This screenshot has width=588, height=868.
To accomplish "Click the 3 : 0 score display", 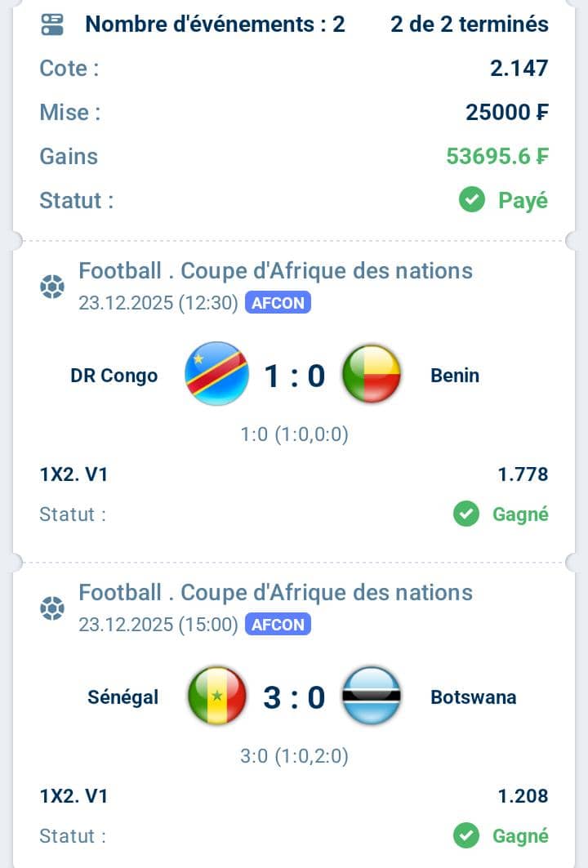I will pyautogui.click(x=294, y=697).
